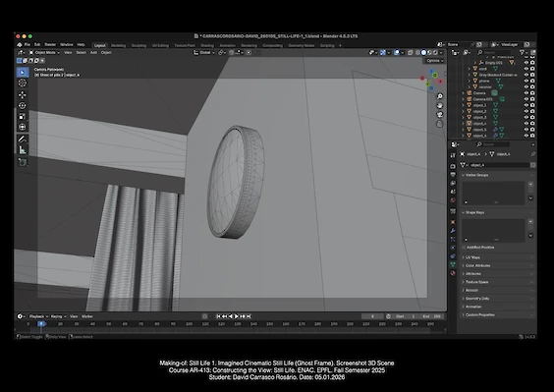Open the viewport Options dropdown

(x=434, y=61)
